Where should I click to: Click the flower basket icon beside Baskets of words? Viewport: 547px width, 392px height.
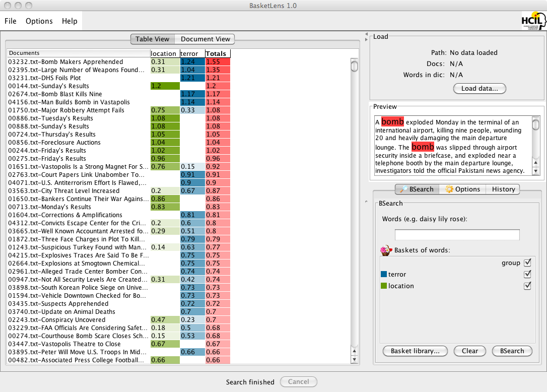click(x=386, y=250)
